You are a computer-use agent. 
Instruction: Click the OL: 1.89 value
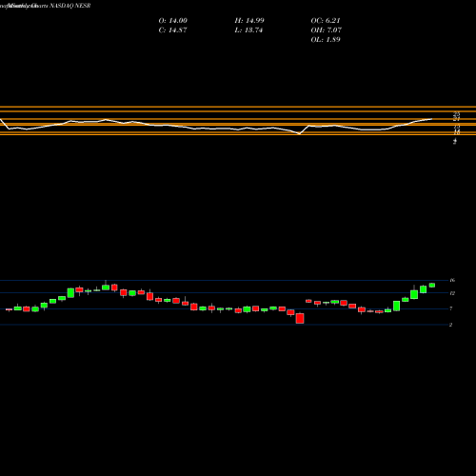click(326, 40)
